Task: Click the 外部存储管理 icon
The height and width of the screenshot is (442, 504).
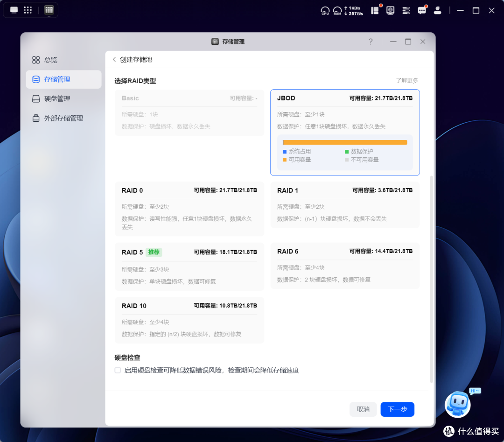Action: point(36,118)
